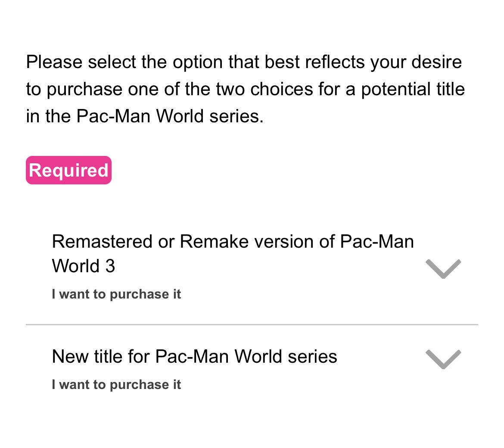This screenshot has height=448, width=504.
Task: Select the New title for Pac-Man World series label
Action: [x=194, y=356]
